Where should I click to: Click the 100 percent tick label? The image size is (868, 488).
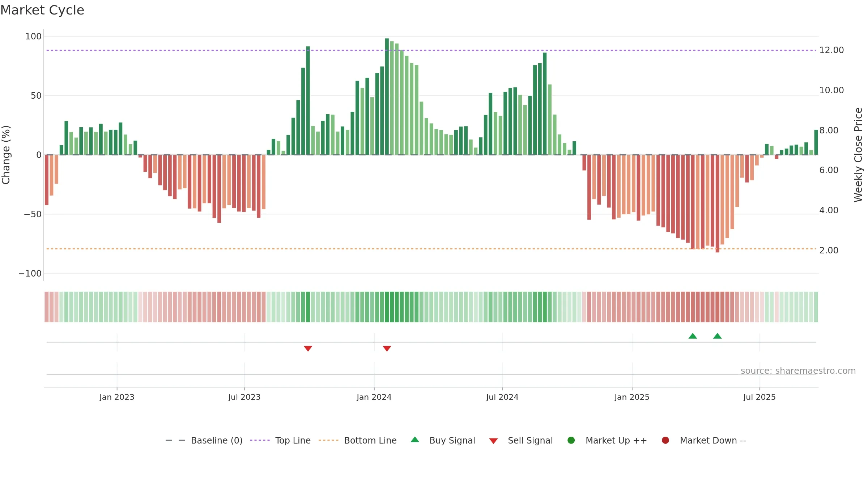coord(33,36)
